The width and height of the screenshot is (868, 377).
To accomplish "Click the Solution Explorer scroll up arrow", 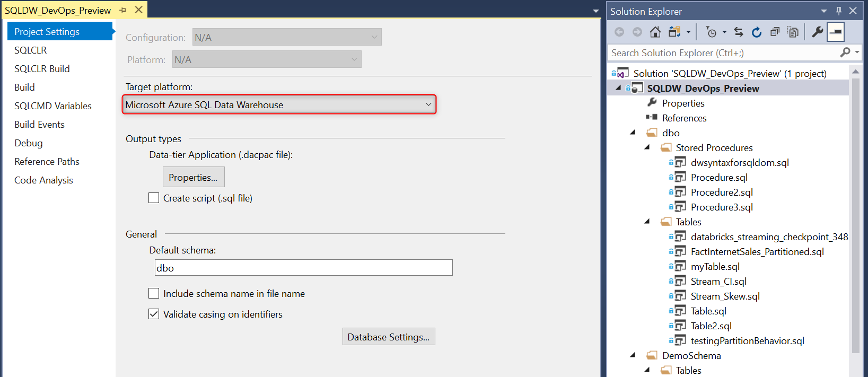I will pyautogui.click(x=855, y=71).
